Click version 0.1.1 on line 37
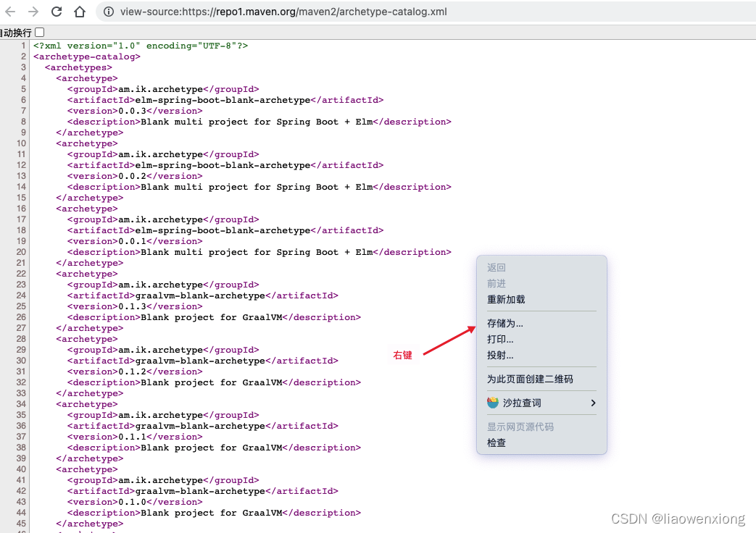This screenshot has width=756, height=533. (x=135, y=437)
